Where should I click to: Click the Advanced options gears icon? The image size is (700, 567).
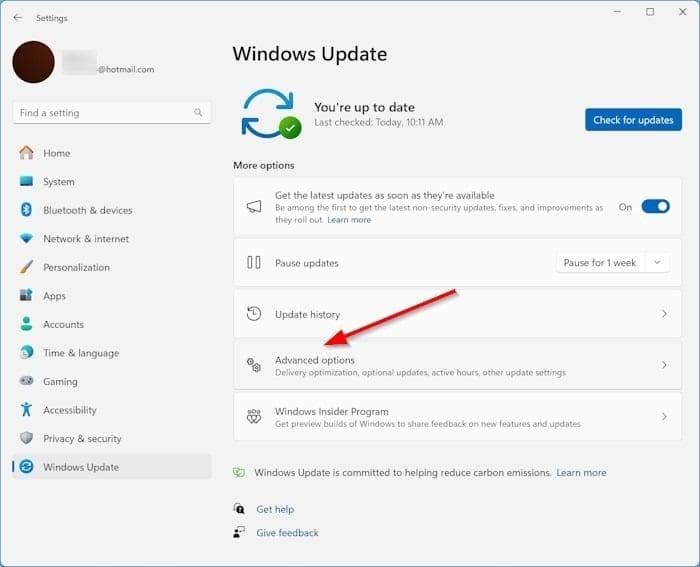254,365
